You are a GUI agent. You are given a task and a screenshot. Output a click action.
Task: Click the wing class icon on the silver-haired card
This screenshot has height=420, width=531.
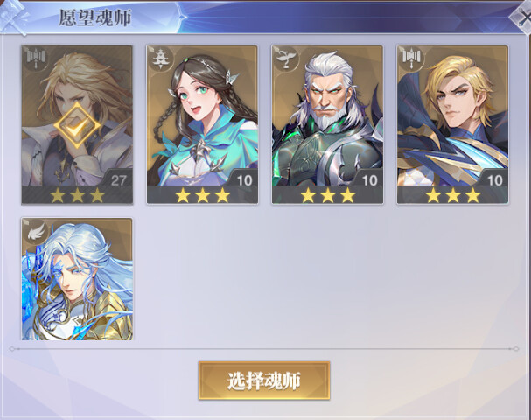click(36, 231)
